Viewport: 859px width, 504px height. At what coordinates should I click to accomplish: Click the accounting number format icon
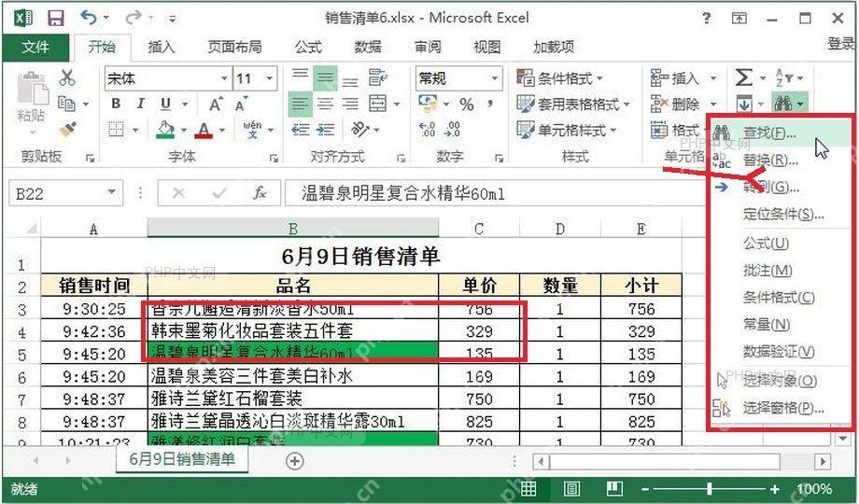point(428,103)
